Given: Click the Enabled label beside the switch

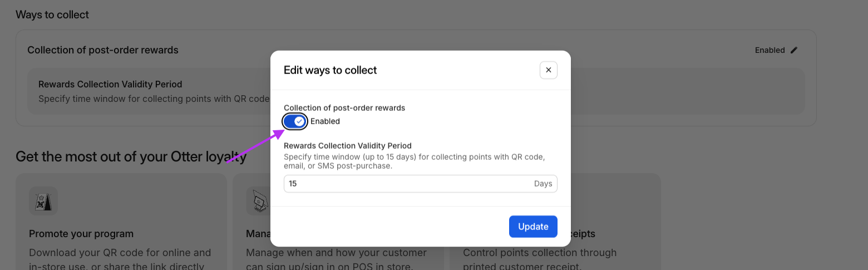Looking at the screenshot, I should point(325,121).
